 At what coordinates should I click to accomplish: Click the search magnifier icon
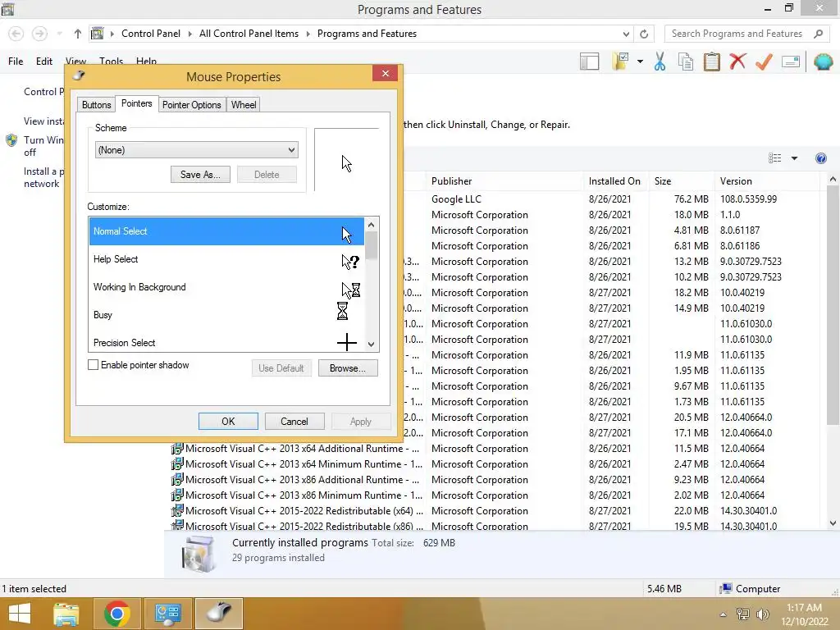(818, 34)
